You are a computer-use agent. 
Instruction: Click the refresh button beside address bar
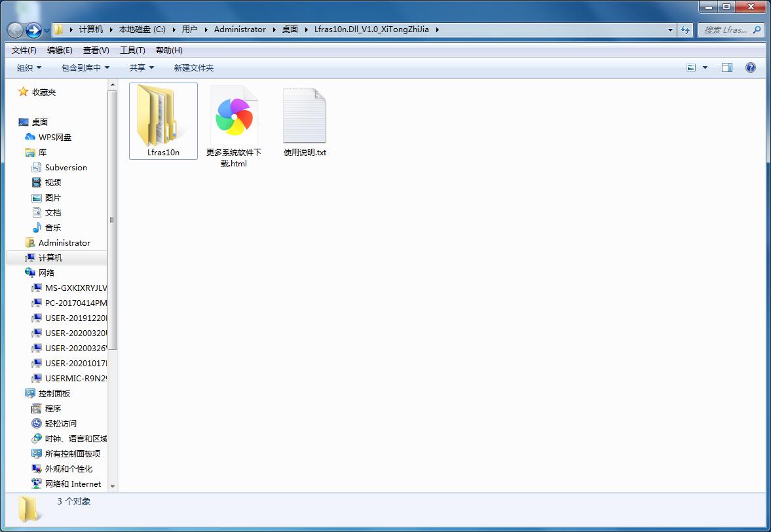685,29
